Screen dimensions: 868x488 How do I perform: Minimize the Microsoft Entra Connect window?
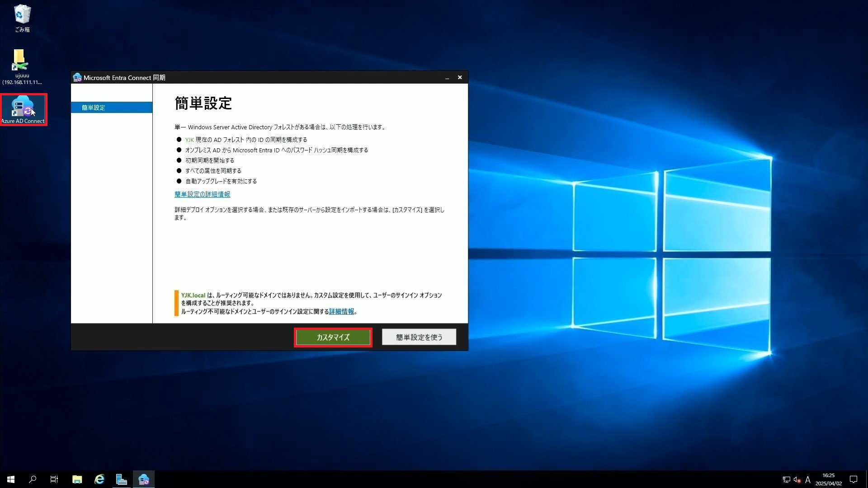pos(447,78)
